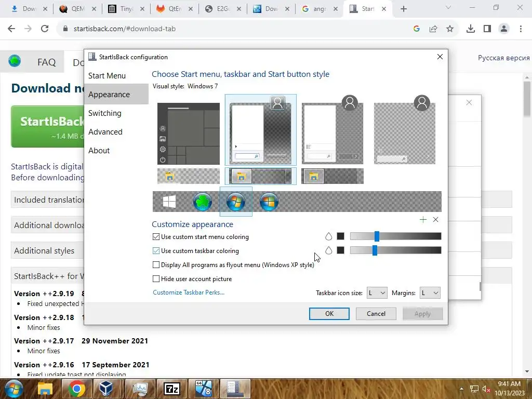
Task: Open the Русская версия link
Action: click(504, 58)
